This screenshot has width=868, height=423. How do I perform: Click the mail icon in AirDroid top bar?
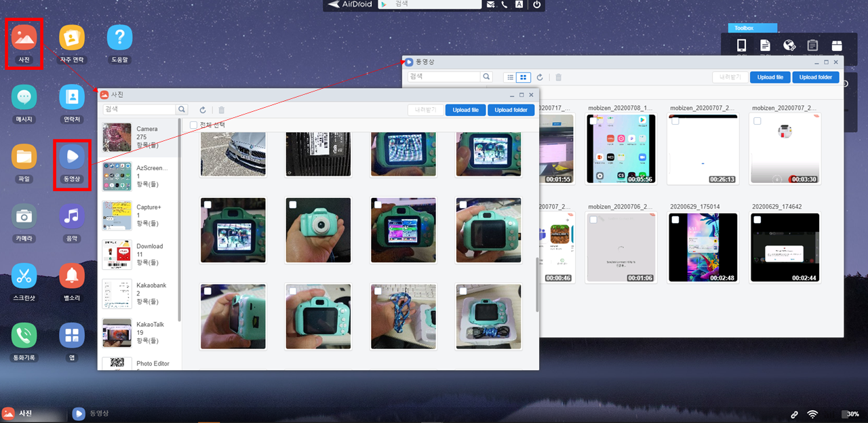coord(491,4)
